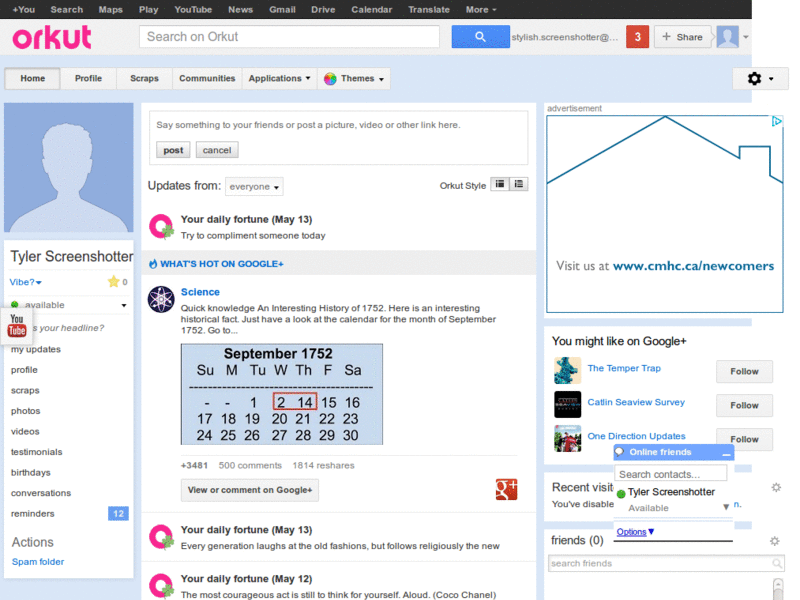
Task: Click the blue search magnifier button
Action: coord(480,37)
